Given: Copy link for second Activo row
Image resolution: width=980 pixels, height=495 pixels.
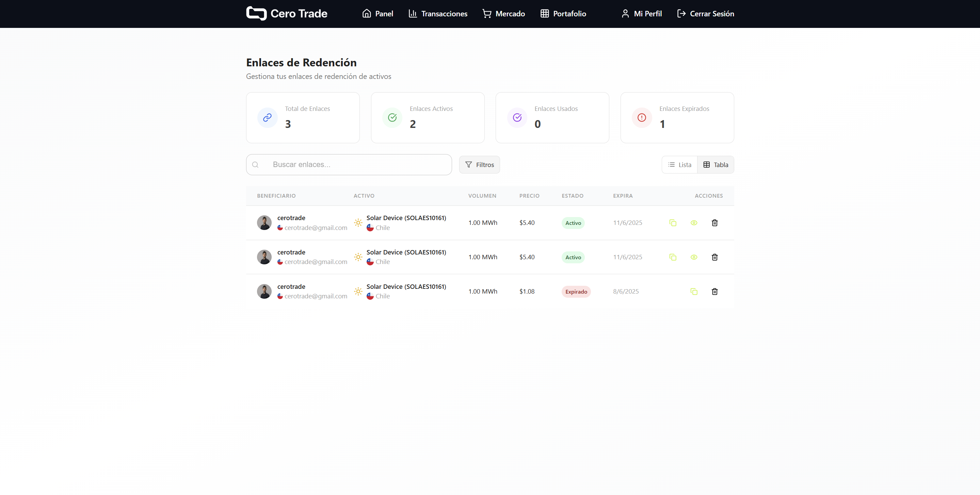Looking at the screenshot, I should click(673, 258).
